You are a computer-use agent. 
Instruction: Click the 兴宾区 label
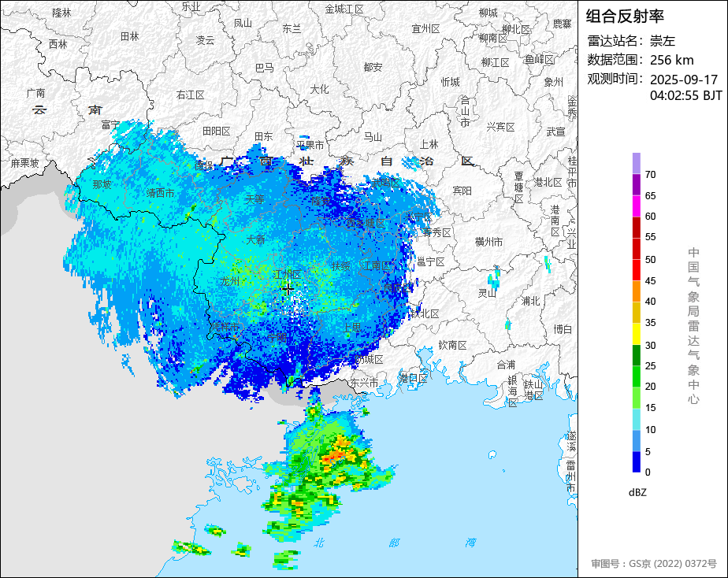[x=501, y=127]
